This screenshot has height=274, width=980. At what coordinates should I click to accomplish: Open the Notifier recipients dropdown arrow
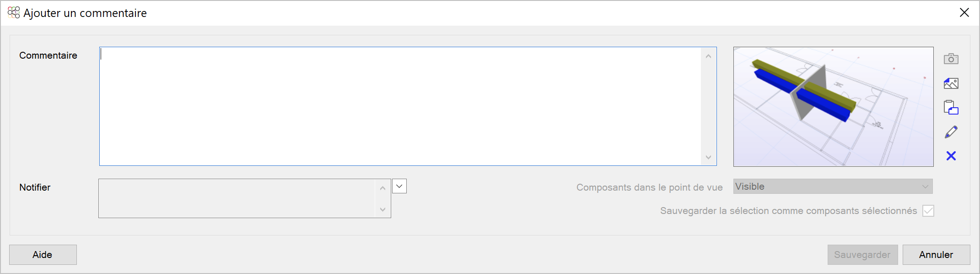(399, 186)
